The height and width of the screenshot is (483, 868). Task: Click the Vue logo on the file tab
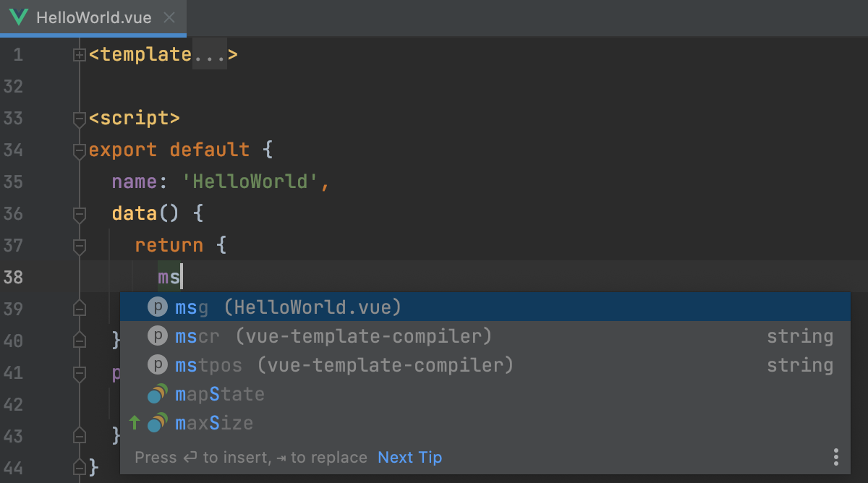(18, 16)
